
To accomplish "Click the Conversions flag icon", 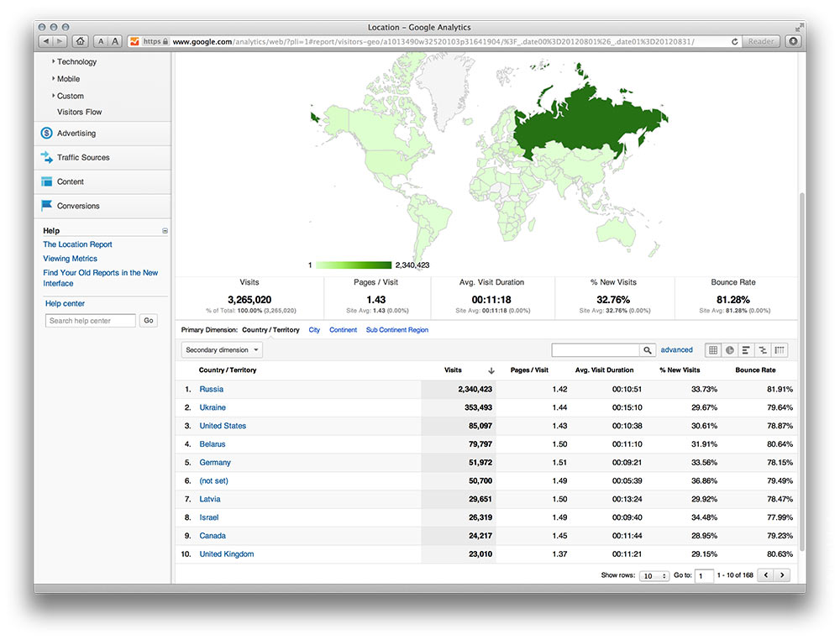I will (x=46, y=206).
